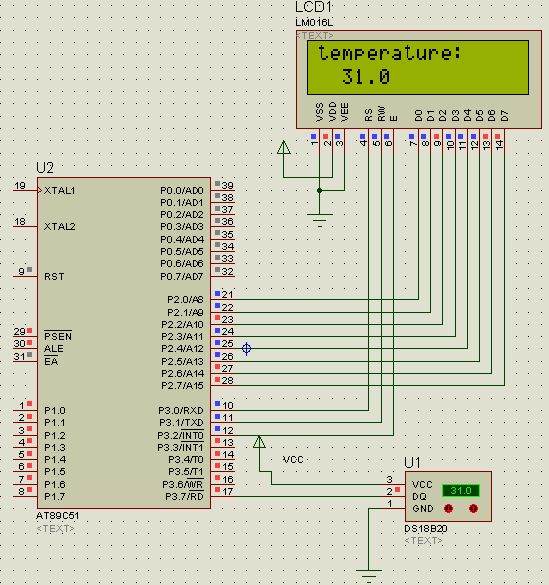The width and height of the screenshot is (549, 585).
Task: Click the XTAL1 pin label on U2
Action: 60,190
